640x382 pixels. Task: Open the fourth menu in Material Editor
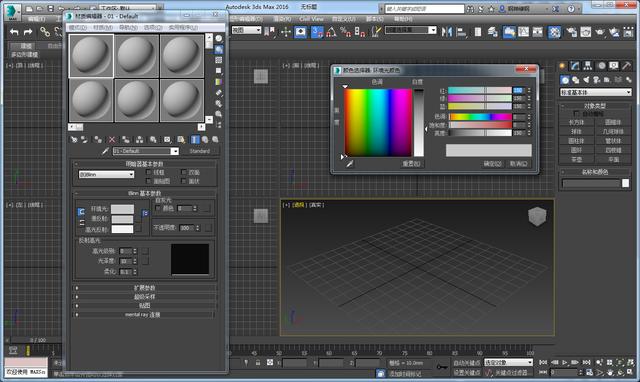(x=153, y=27)
